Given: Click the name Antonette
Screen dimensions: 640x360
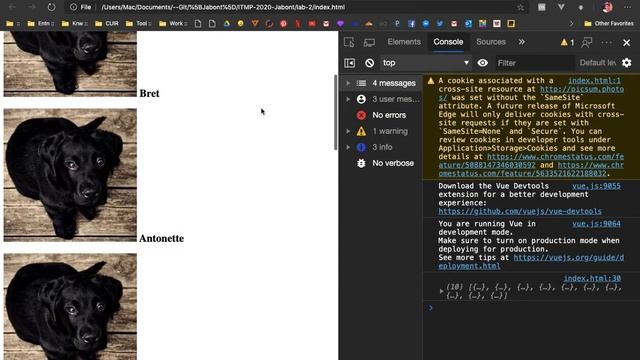Looking at the screenshot, I should click(x=162, y=238).
